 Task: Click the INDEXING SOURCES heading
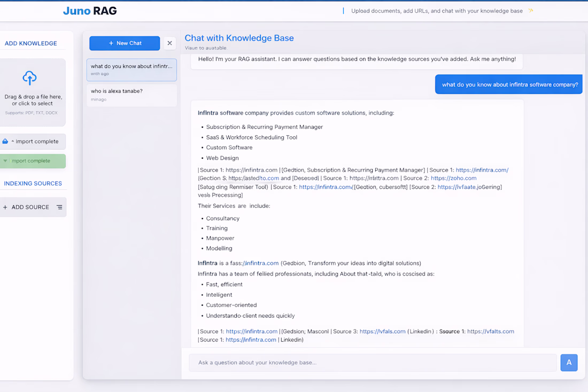click(33, 183)
